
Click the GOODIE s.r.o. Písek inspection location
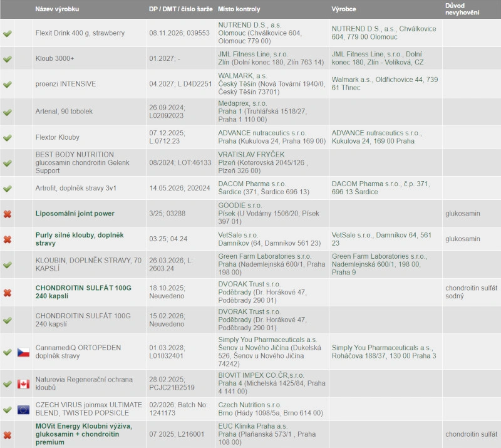click(269, 213)
